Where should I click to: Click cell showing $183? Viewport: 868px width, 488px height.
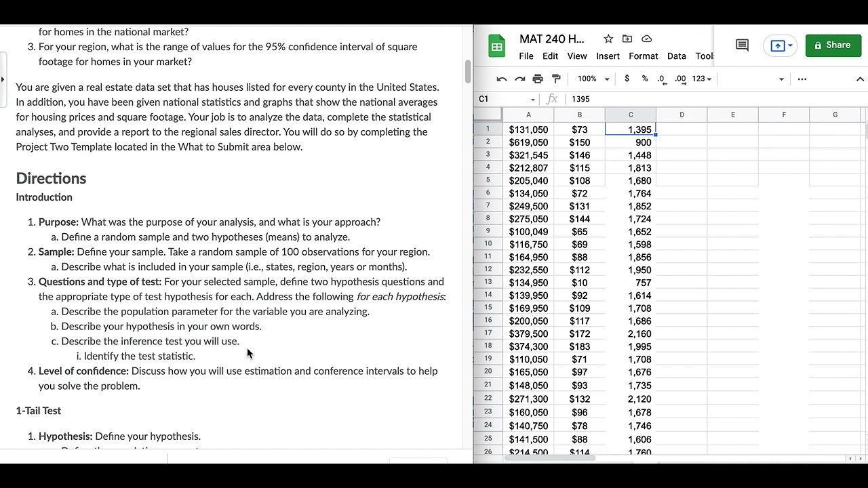[x=580, y=346]
